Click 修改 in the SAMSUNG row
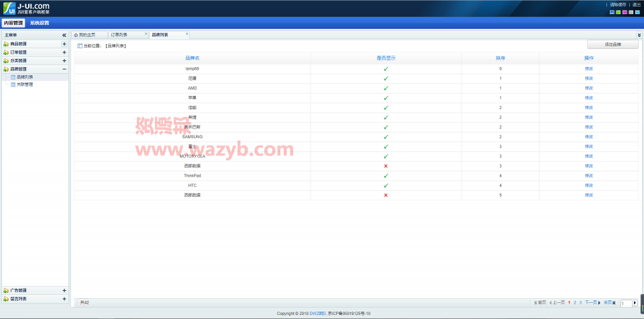This screenshot has height=319, width=644. (x=588, y=137)
